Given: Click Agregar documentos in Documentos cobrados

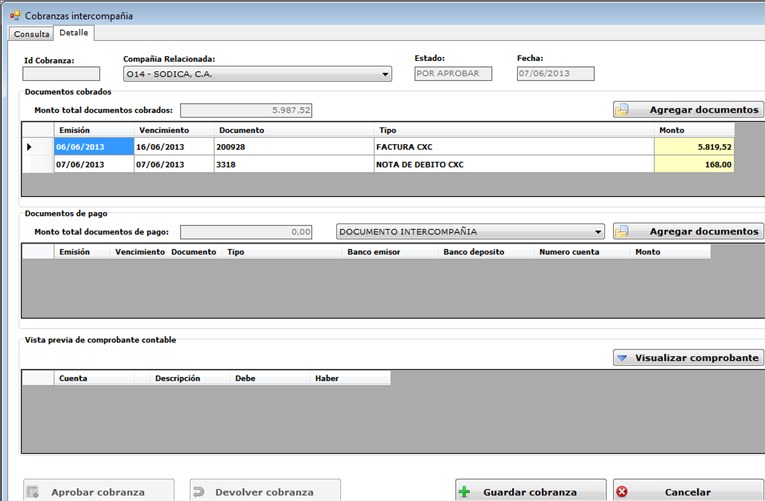Looking at the screenshot, I should coord(688,110).
